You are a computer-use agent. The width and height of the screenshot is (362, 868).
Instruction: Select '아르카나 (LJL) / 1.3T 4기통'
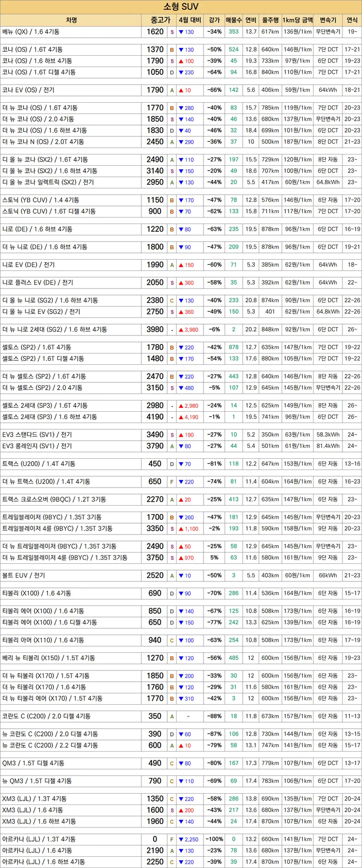(39, 839)
